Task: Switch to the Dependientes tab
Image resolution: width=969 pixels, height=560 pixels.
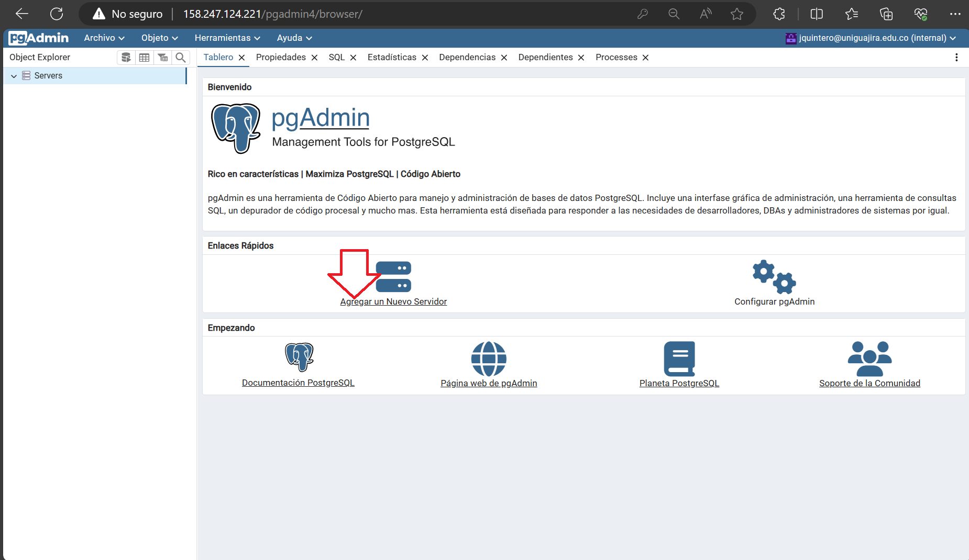Action: pyautogui.click(x=546, y=57)
